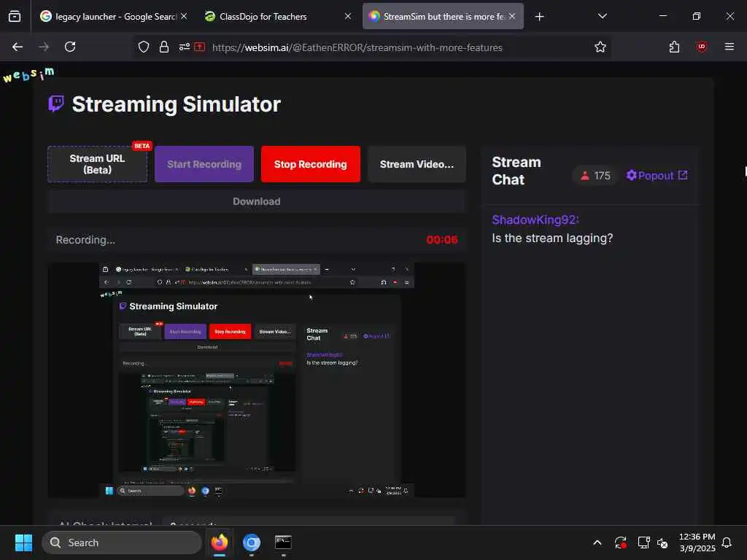Click the websim logo
This screenshot has height=560, width=747.
pyautogui.click(x=28, y=75)
